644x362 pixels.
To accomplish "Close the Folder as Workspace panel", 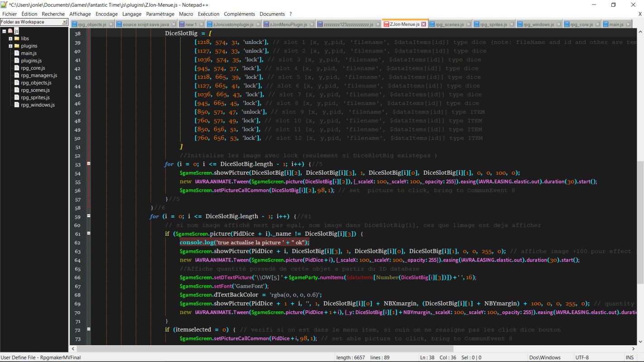I will pos(64,22).
